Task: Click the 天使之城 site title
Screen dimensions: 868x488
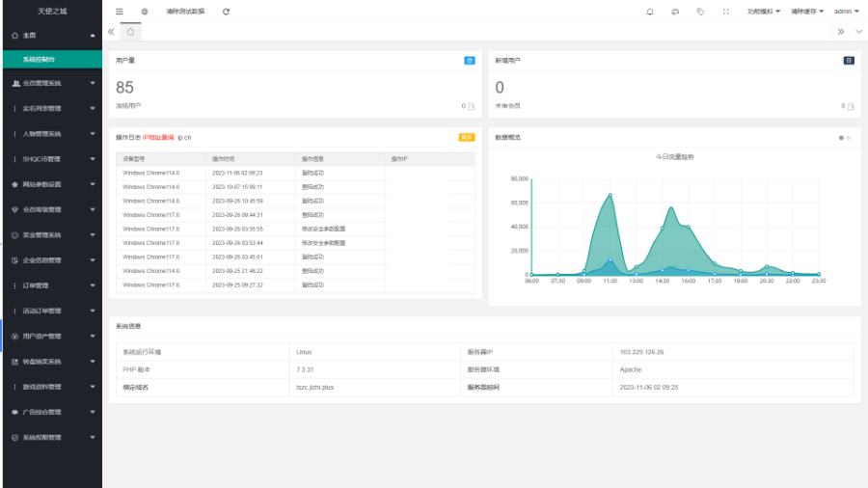Action: [x=52, y=11]
